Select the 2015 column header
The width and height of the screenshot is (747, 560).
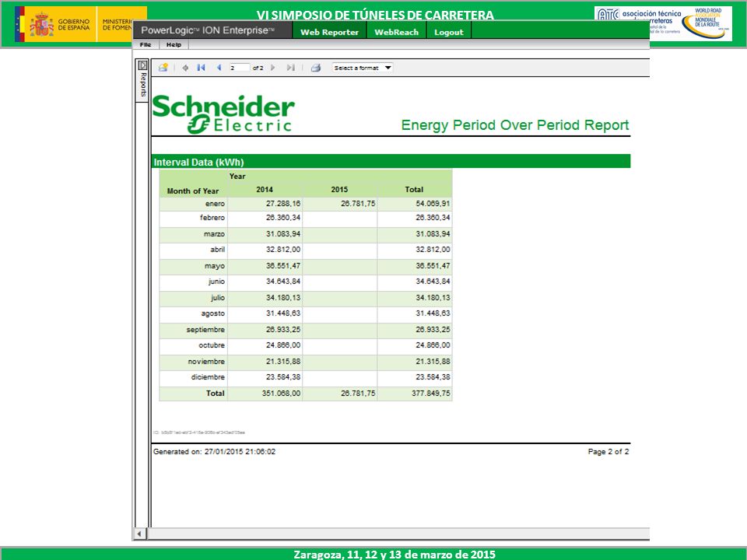[339, 190]
